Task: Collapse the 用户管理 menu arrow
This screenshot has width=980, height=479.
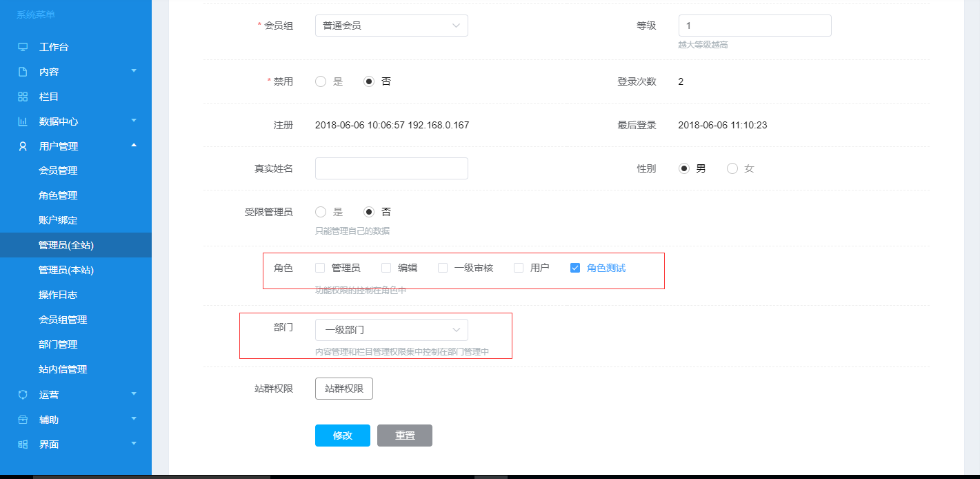Action: pyautogui.click(x=134, y=145)
